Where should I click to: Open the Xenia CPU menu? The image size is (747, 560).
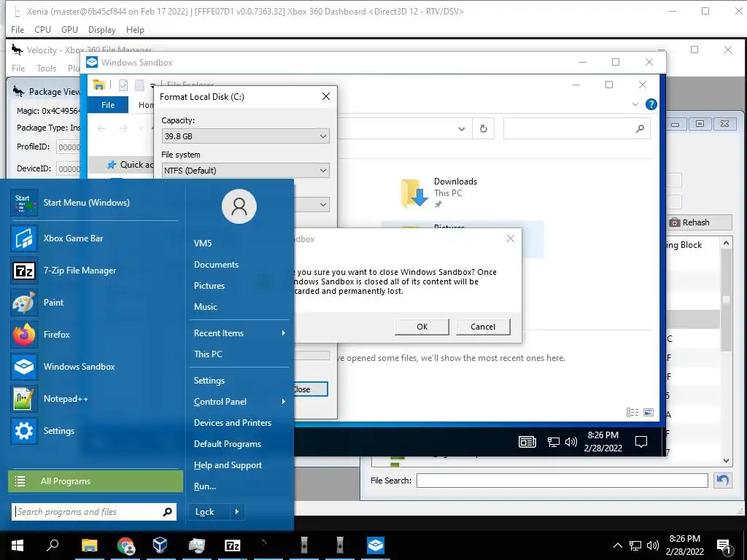(x=42, y=29)
